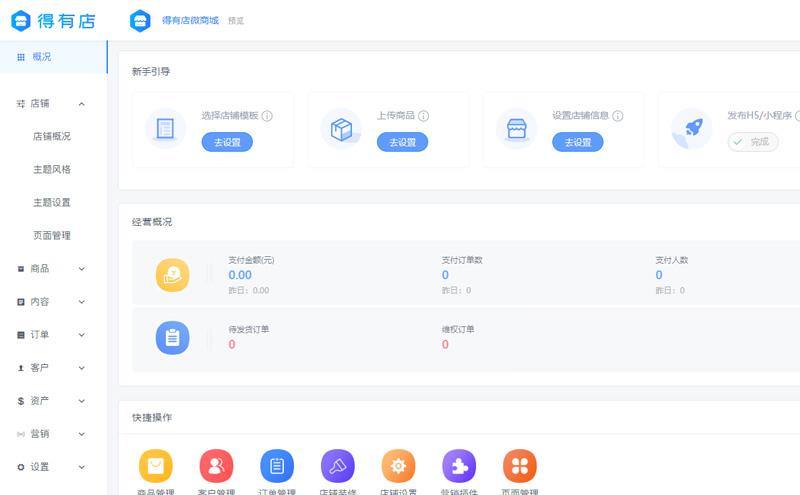Open 店铺设置 gear quick action icon
Viewport: 800px width, 495px height.
click(398, 466)
